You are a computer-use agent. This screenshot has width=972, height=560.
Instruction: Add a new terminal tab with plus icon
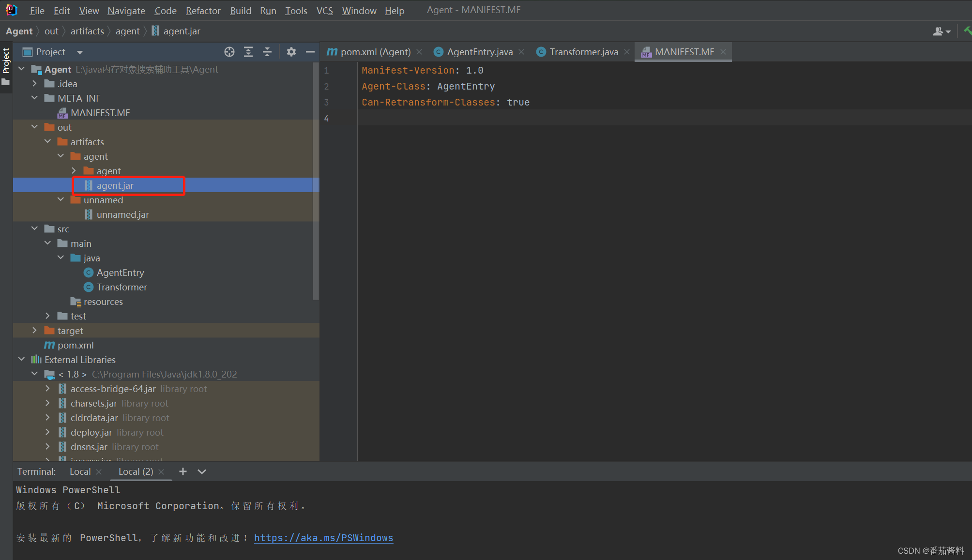[x=182, y=471]
